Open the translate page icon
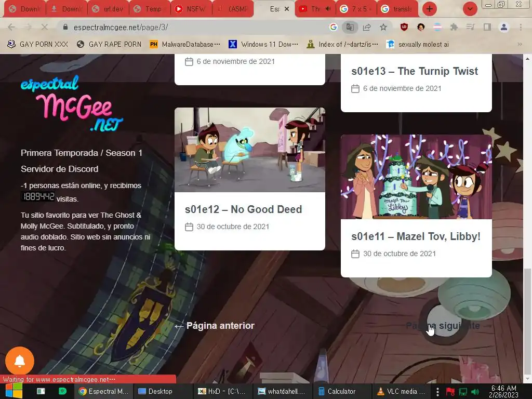This screenshot has width=532, height=399. [x=350, y=27]
